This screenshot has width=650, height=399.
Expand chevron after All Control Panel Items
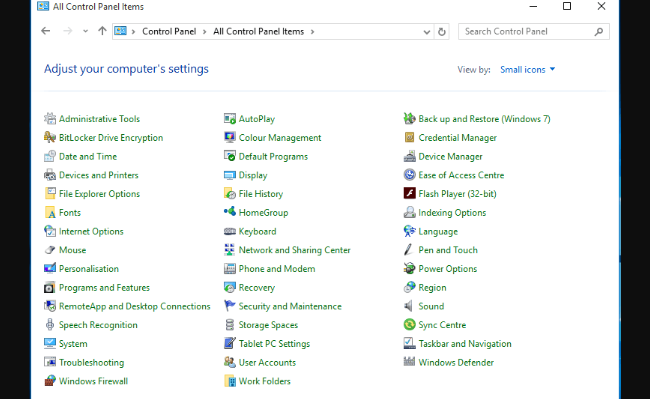313,31
